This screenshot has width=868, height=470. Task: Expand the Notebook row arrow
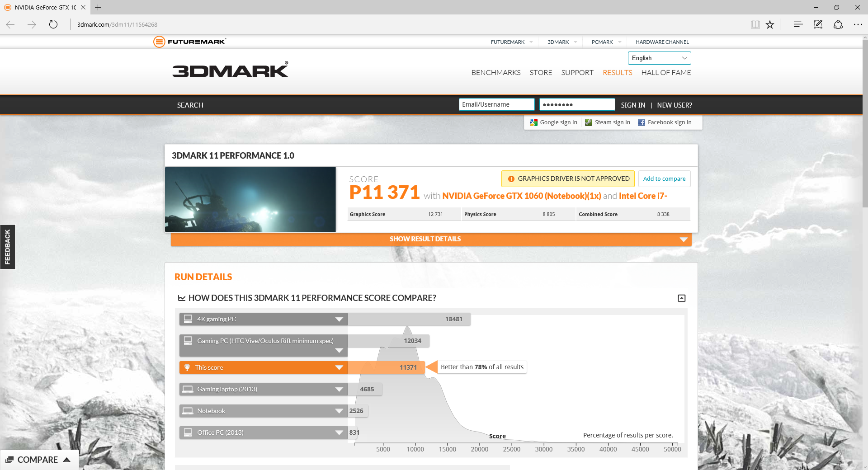tap(339, 411)
